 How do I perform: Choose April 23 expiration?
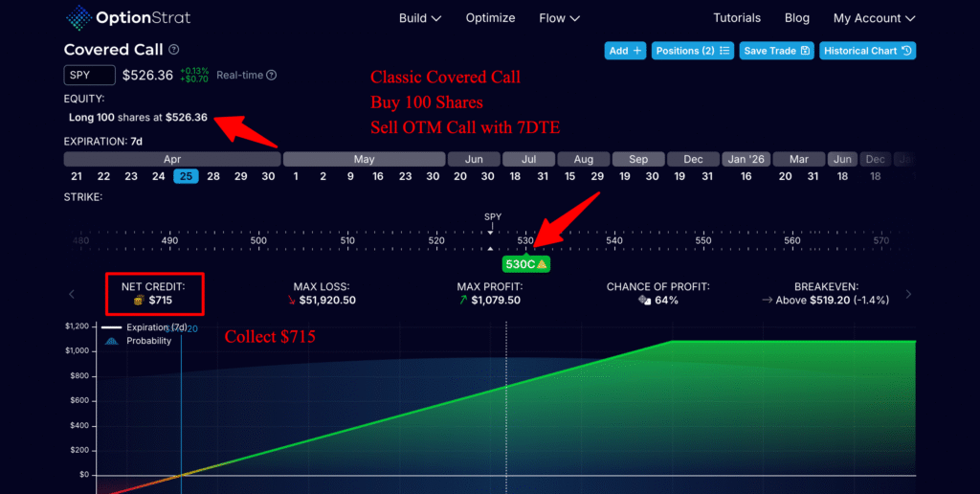[x=130, y=176]
